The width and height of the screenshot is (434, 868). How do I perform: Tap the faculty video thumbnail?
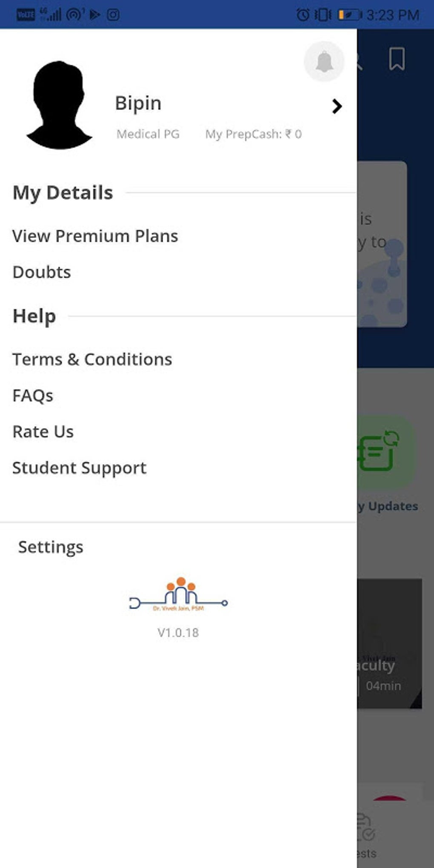coord(389,642)
